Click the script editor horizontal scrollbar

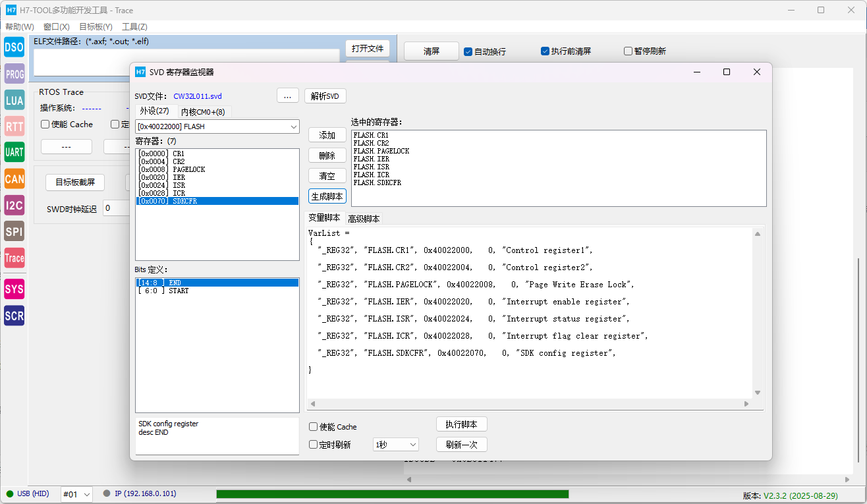pyautogui.click(x=530, y=404)
